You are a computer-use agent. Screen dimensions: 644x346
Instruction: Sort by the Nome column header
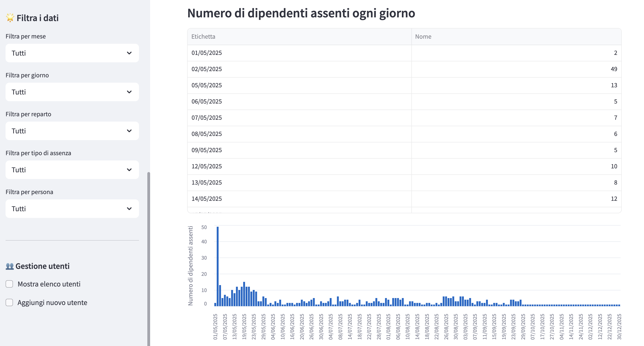click(423, 37)
